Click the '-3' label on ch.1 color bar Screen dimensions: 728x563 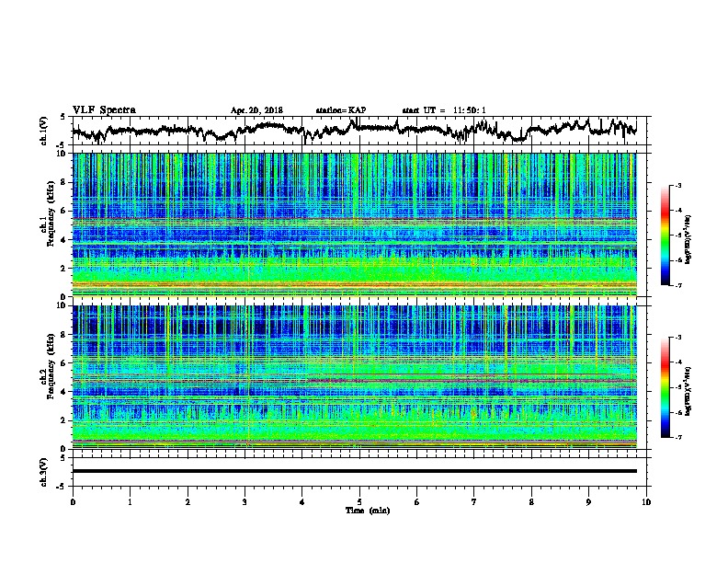pyautogui.click(x=678, y=185)
